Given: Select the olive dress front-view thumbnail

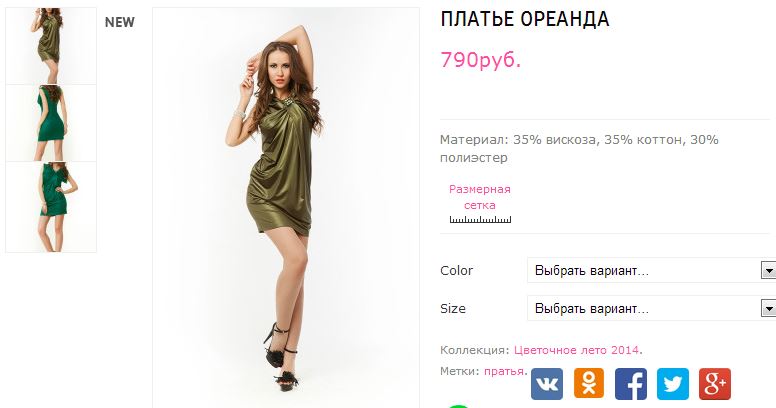Looking at the screenshot, I should point(51,46).
